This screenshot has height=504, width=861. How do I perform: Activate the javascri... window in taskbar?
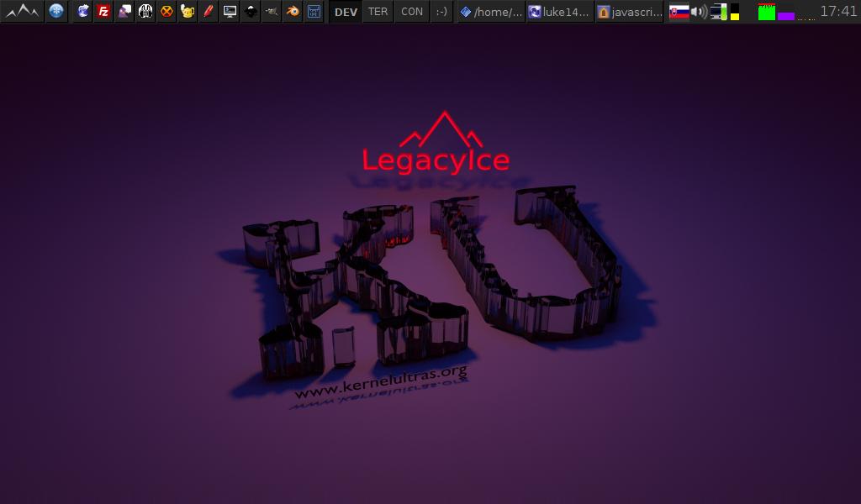pyautogui.click(x=629, y=12)
